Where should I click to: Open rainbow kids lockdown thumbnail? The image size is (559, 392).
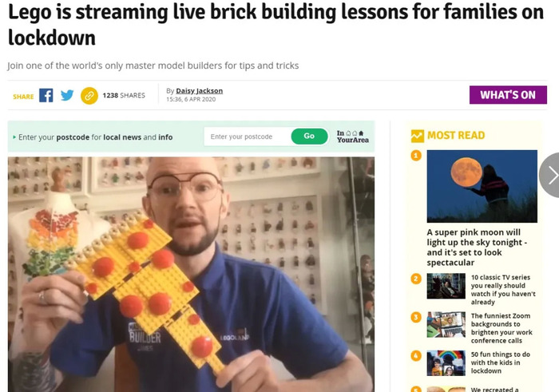(446, 362)
